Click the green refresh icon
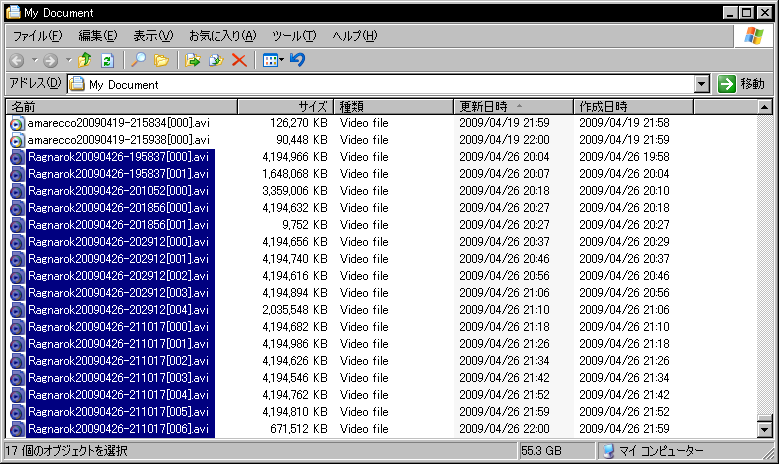 [107, 61]
